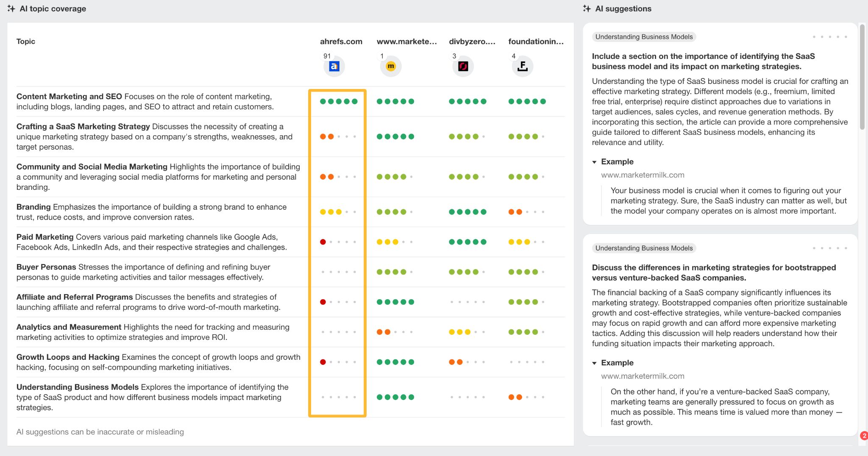
Task: Collapse the Example section in the first suggestion
Action: click(595, 162)
